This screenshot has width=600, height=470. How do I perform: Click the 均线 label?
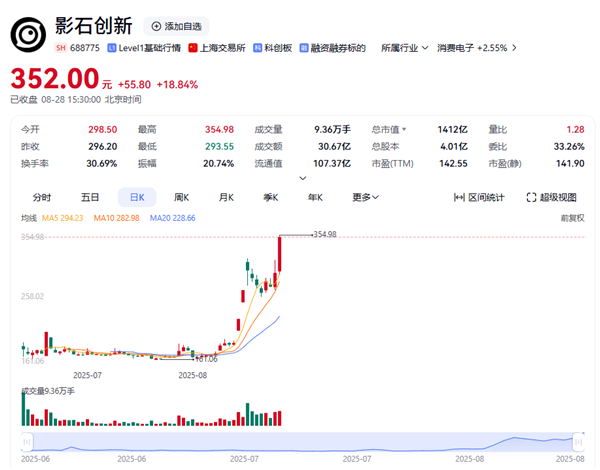tap(29, 218)
